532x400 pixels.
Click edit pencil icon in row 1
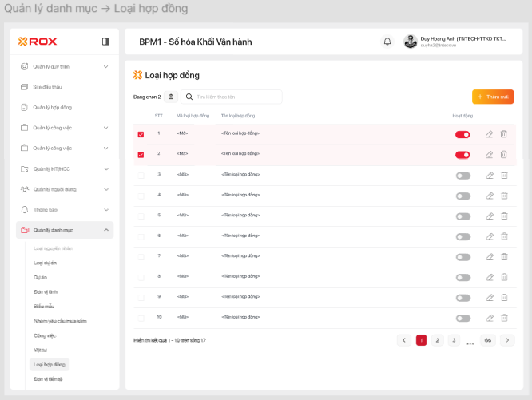490,133
